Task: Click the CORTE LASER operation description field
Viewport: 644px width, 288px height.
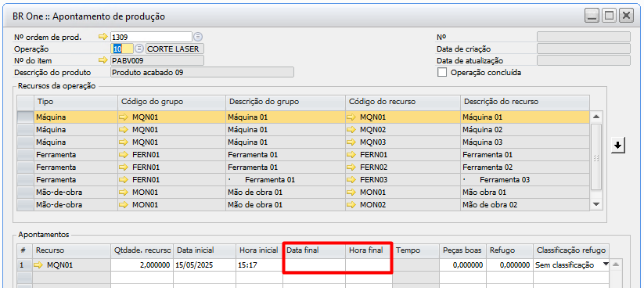Action: point(174,49)
